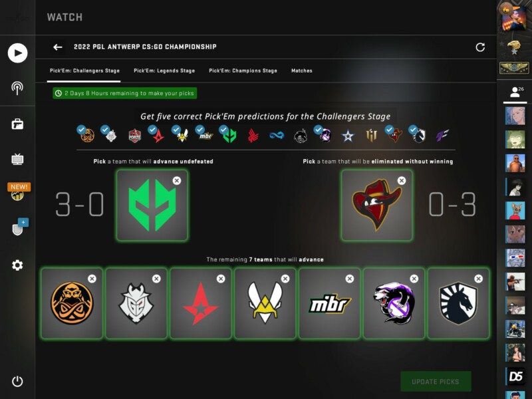The width and height of the screenshot is (532, 399).
Task: Refresh the Pick'Em page with reload icon
Action: [x=480, y=47]
